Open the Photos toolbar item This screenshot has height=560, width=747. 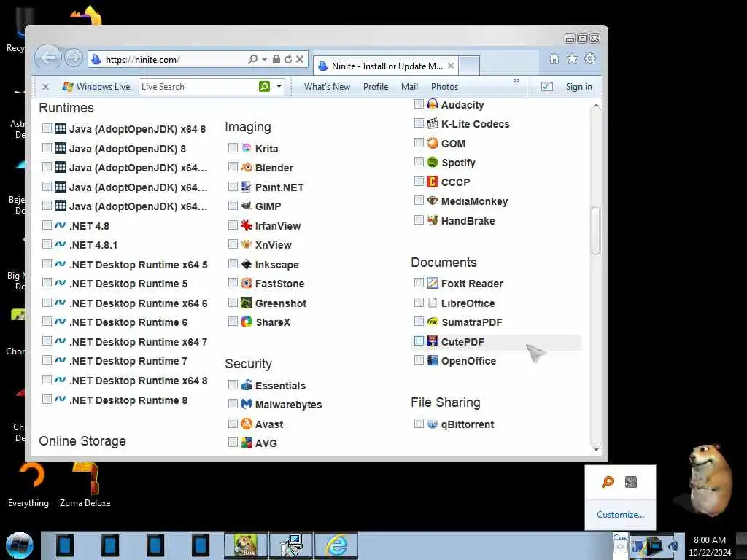click(x=444, y=87)
